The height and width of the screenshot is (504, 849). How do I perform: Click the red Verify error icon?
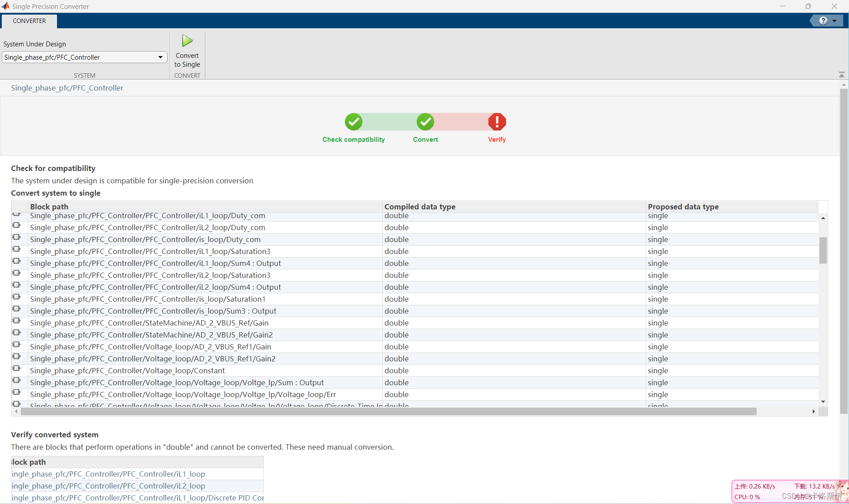[497, 122]
